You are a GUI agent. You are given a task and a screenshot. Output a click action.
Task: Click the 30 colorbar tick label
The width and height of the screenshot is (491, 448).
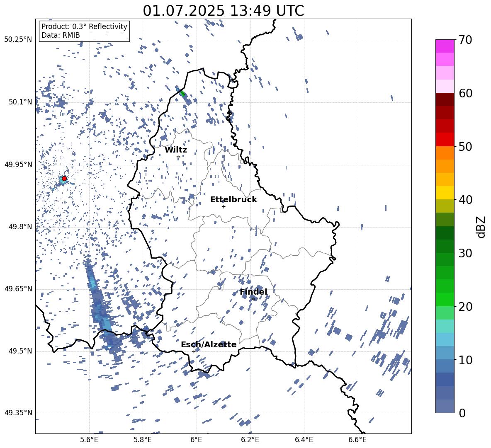(x=465, y=253)
